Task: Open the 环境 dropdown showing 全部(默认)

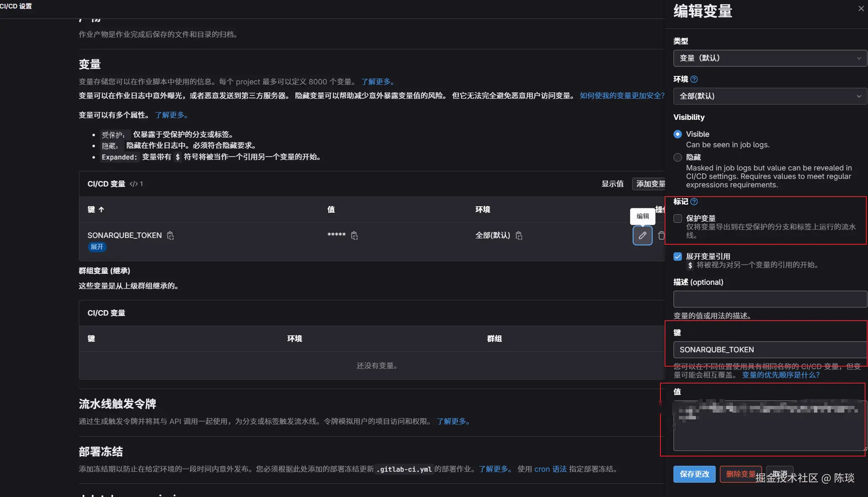Action: click(x=770, y=96)
